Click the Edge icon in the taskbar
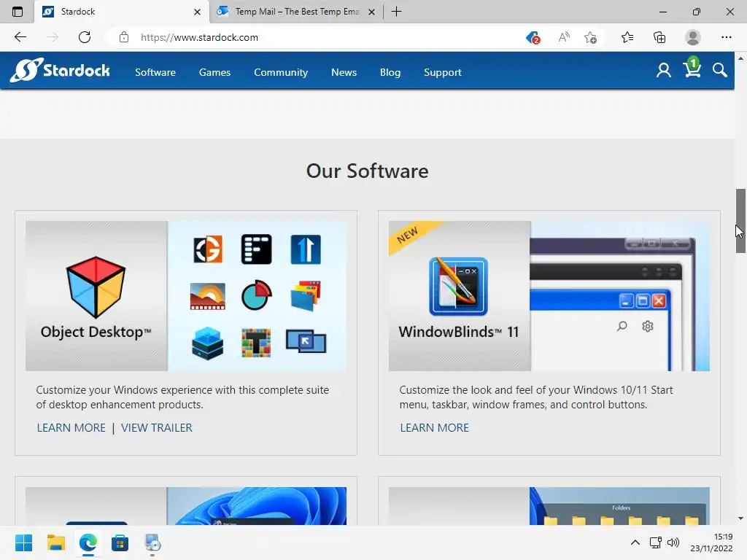The width and height of the screenshot is (747, 560). point(88,542)
